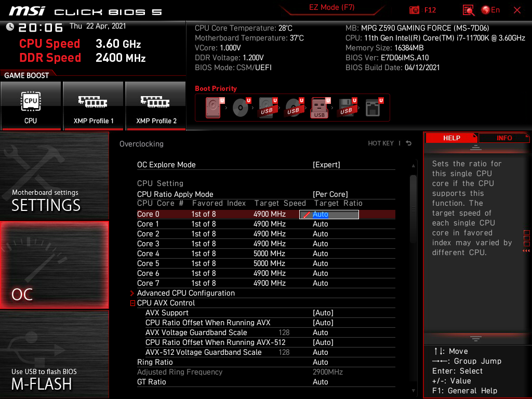Enable XMP Profile 1

94,105
